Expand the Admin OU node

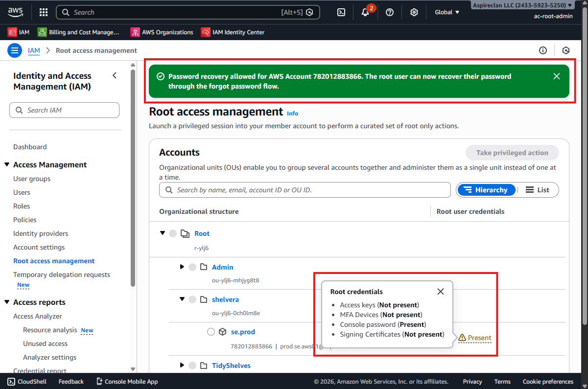pos(182,267)
